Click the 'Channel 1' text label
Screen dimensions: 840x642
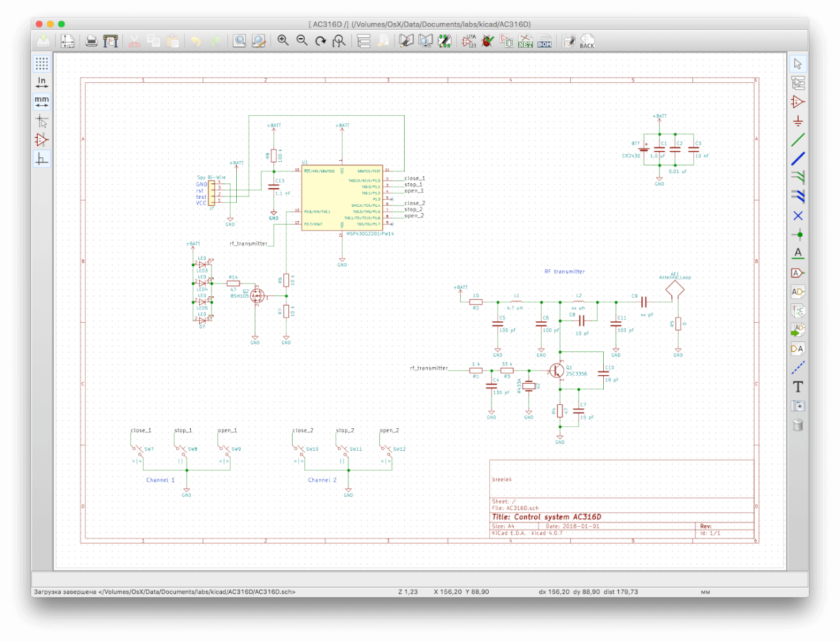(161, 480)
